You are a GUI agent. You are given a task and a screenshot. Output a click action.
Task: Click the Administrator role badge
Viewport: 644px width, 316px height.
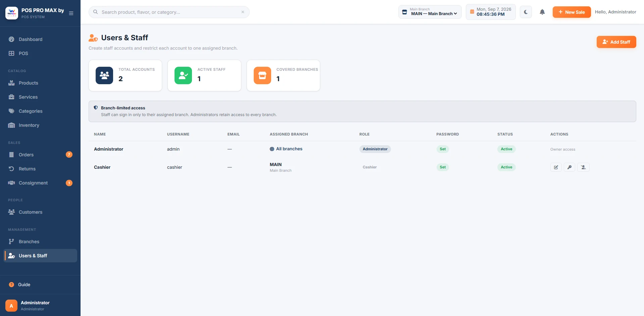click(x=375, y=149)
